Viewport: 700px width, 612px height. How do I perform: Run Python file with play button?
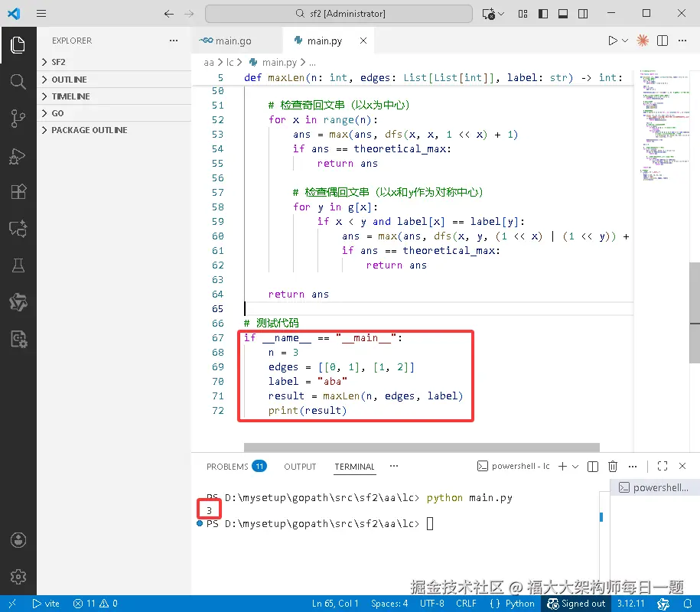pos(613,41)
